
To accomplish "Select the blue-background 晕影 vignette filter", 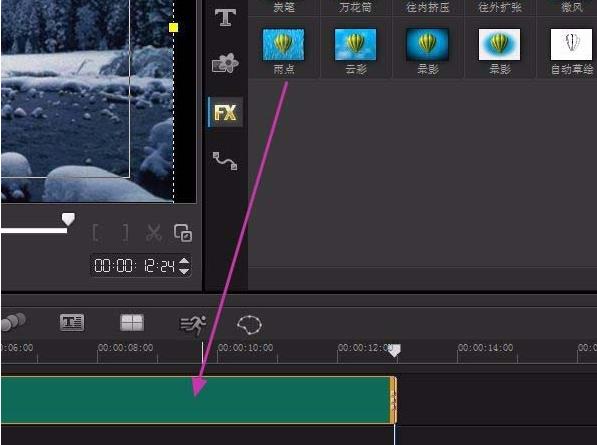I will click(427, 45).
